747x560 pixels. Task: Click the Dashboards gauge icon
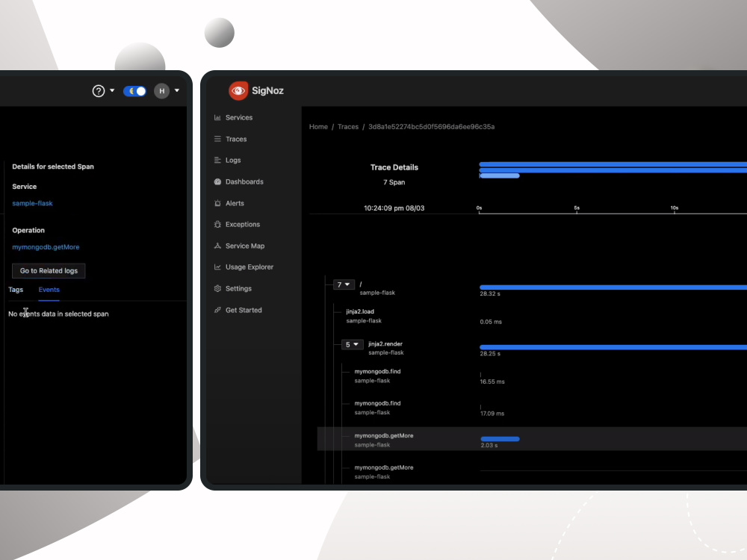pos(217,181)
